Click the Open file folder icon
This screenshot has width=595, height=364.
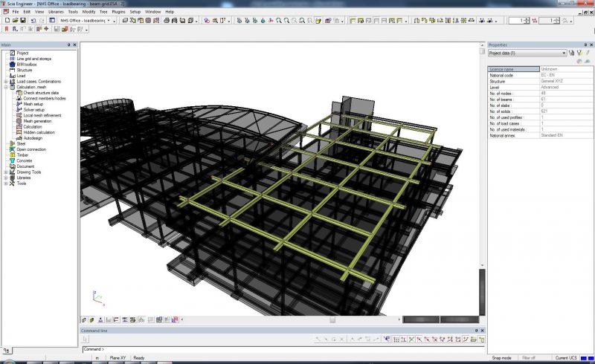[15, 20]
